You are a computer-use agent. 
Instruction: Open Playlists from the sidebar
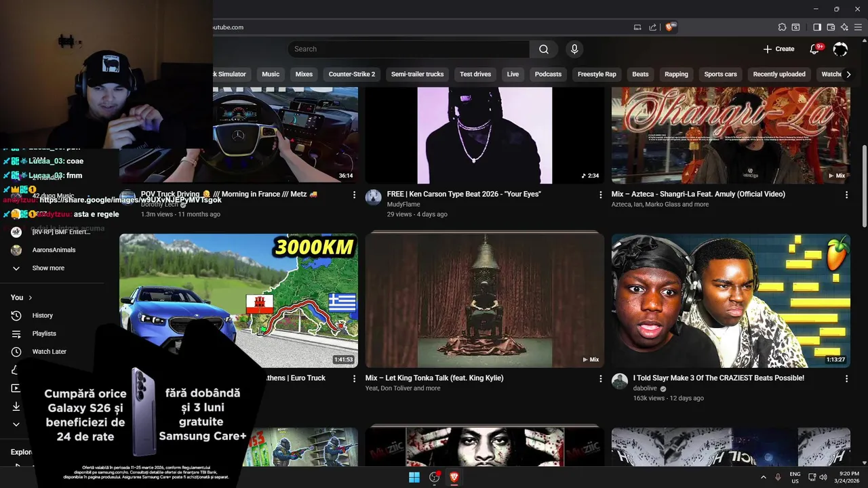[x=44, y=333]
